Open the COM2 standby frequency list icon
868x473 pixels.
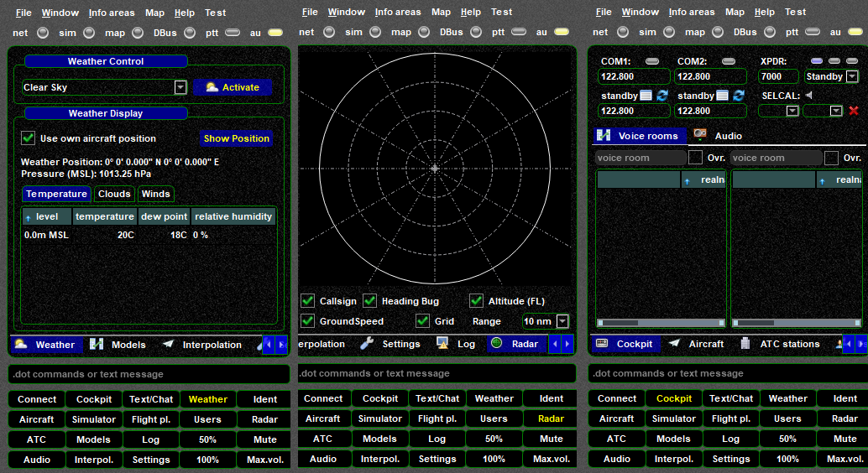pyautogui.click(x=722, y=96)
